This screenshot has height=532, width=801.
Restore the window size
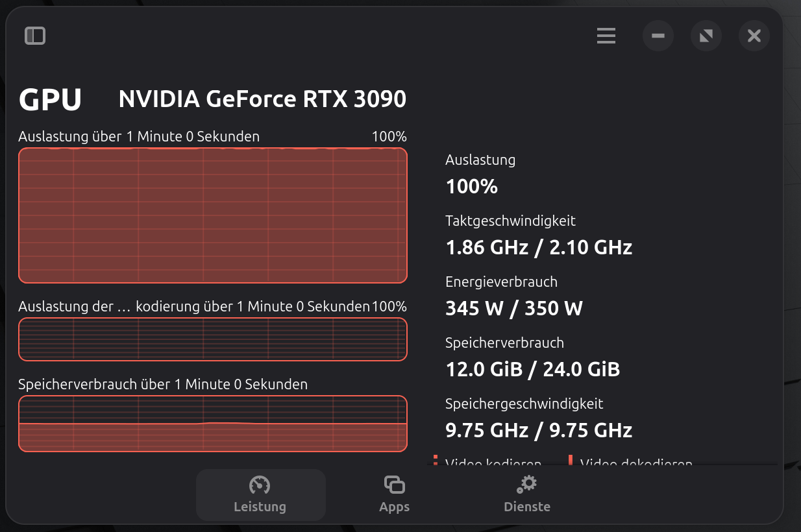(x=706, y=36)
